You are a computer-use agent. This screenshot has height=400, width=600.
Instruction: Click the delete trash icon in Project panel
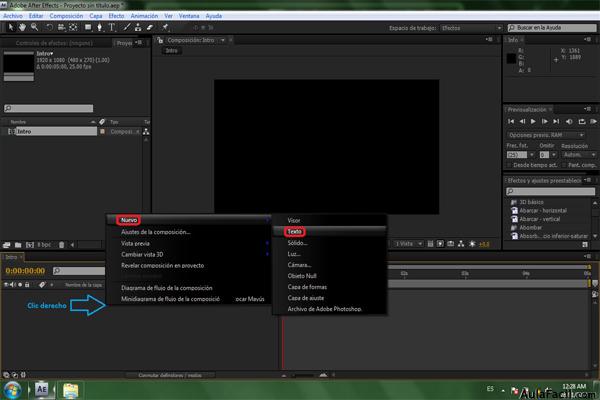pos(61,245)
